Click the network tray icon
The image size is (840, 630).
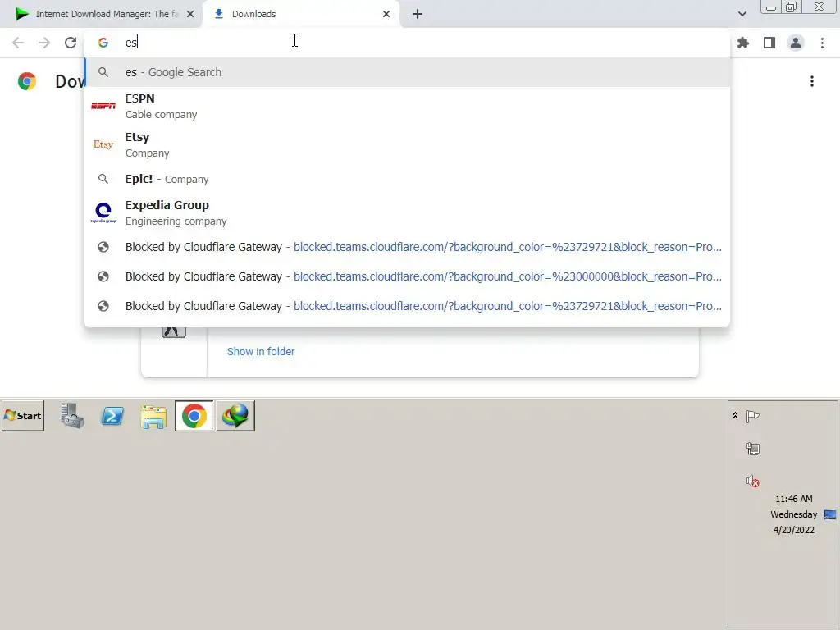click(753, 449)
